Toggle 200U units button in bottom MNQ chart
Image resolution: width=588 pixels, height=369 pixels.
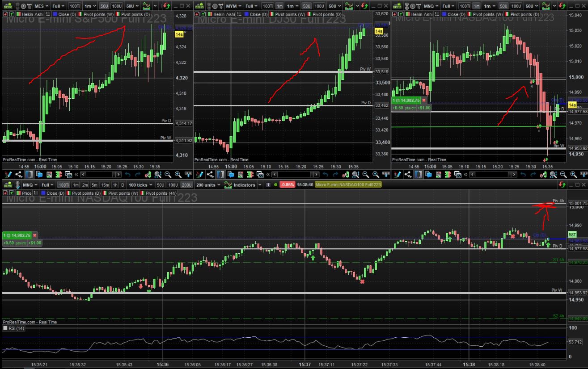tap(187, 184)
